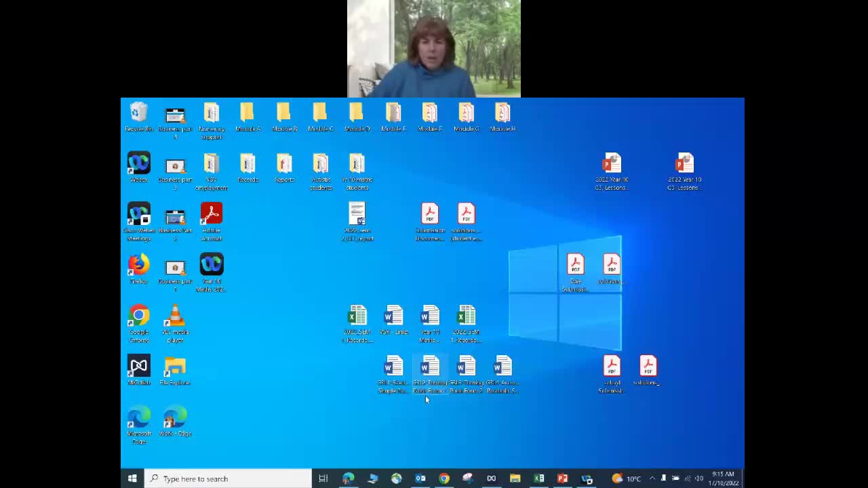Open the VLC media player shortcut
This screenshot has height=488, width=868.
coord(175,317)
